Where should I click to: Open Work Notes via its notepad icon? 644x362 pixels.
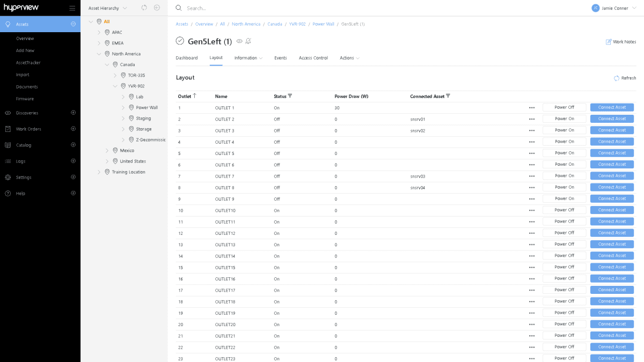point(609,42)
